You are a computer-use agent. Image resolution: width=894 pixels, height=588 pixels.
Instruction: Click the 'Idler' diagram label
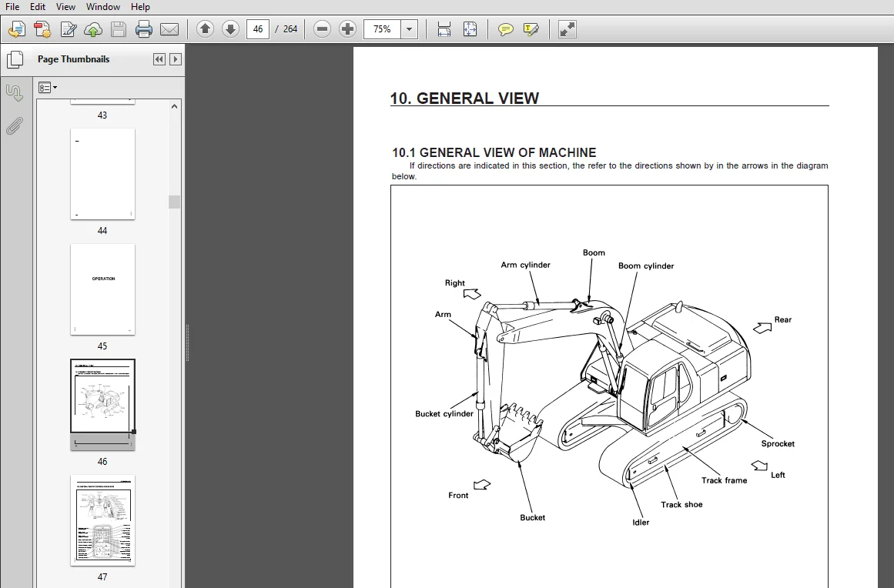click(x=641, y=523)
